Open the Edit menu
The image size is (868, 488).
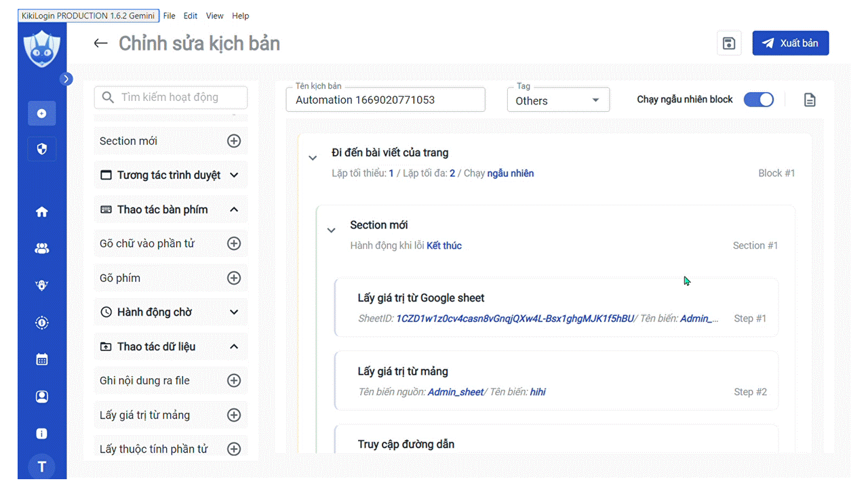[190, 16]
